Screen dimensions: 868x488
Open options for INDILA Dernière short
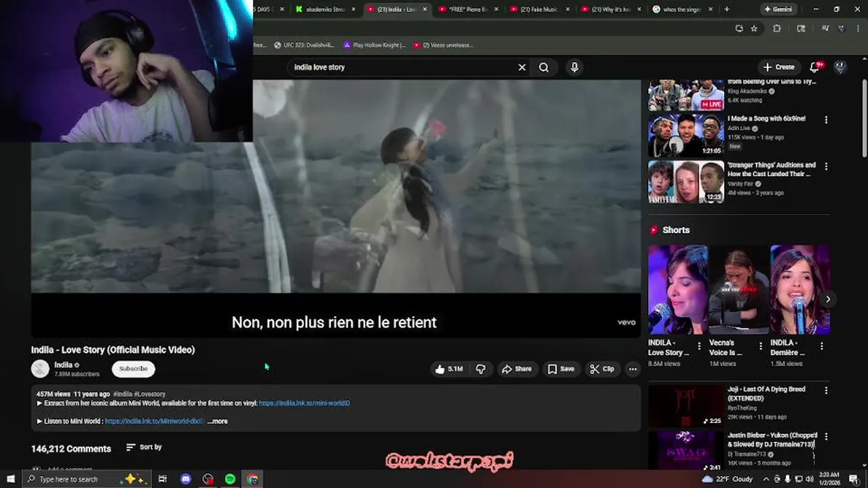(822, 346)
